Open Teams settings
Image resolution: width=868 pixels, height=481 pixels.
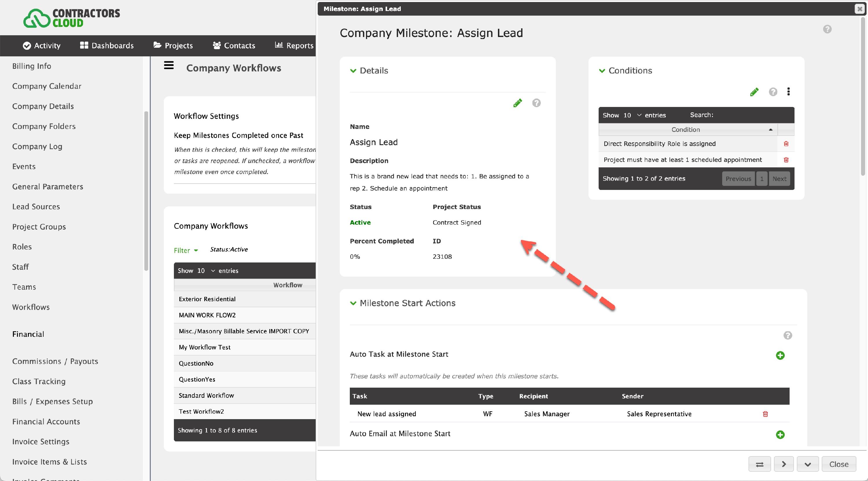[24, 287]
